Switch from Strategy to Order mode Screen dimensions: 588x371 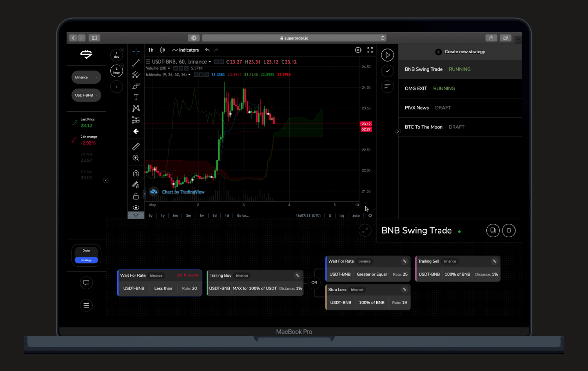click(86, 250)
